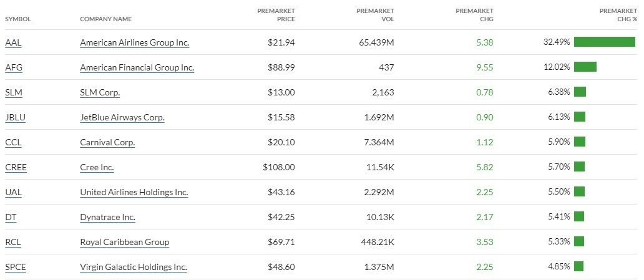The height and width of the screenshot is (280, 644).
Task: Click the JBLU ticker symbol
Action: click(15, 117)
